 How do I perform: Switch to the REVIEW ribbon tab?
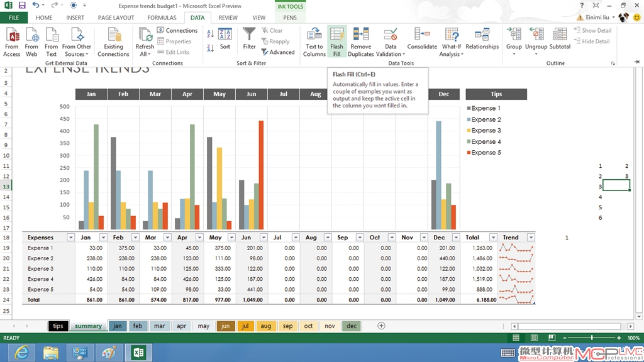pyautogui.click(x=228, y=18)
